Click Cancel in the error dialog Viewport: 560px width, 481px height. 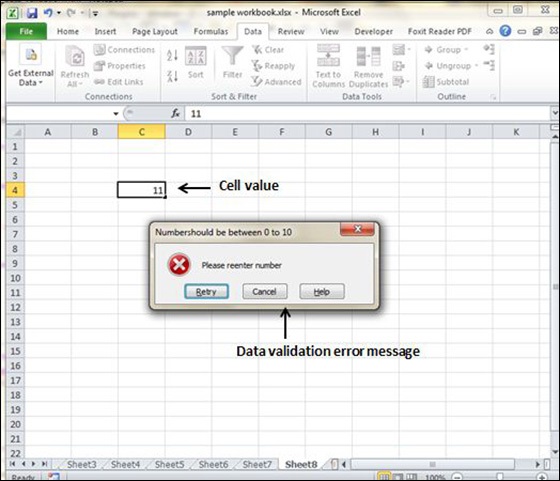click(264, 291)
